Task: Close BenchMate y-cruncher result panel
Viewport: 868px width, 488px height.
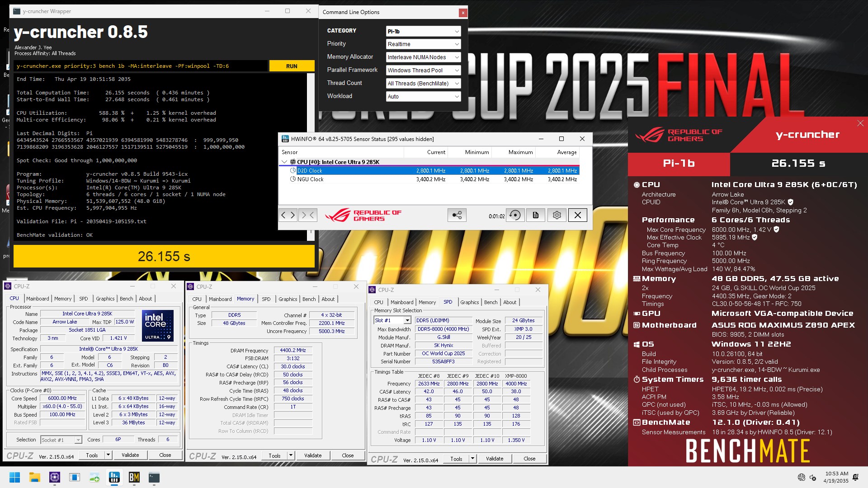Action: (x=860, y=123)
